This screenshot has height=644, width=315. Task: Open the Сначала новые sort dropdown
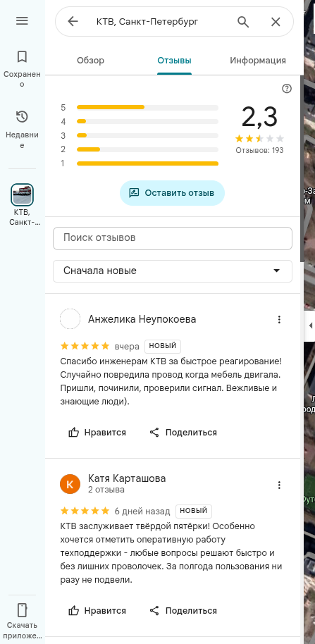173,271
